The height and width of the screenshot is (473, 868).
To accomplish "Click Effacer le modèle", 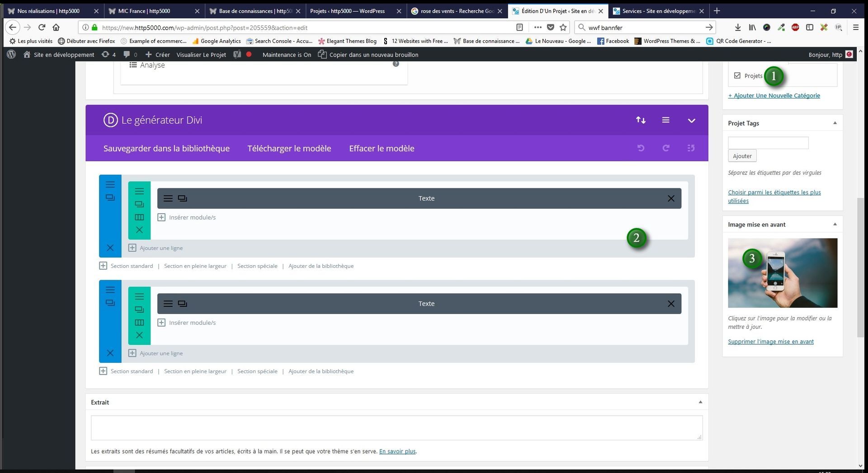I will click(x=382, y=149).
